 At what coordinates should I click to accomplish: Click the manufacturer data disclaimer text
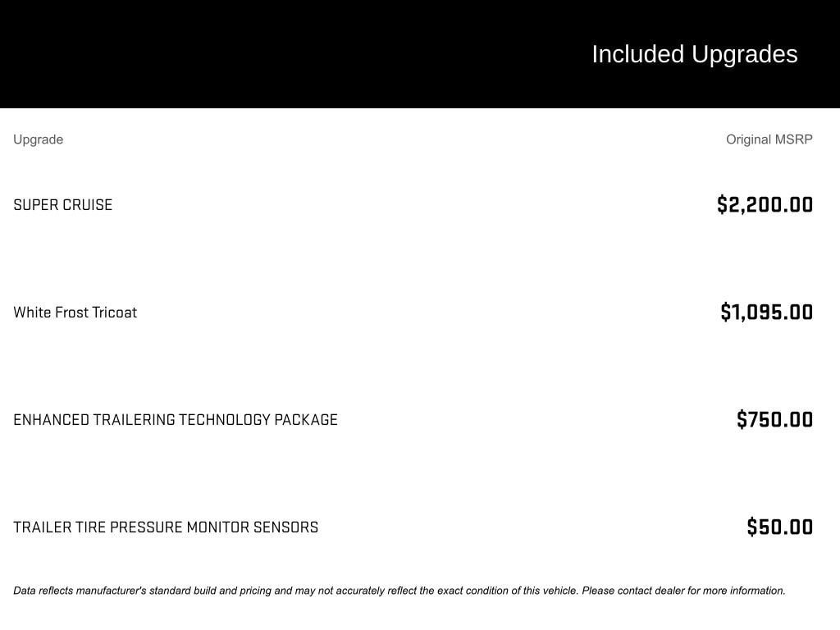[399, 591]
